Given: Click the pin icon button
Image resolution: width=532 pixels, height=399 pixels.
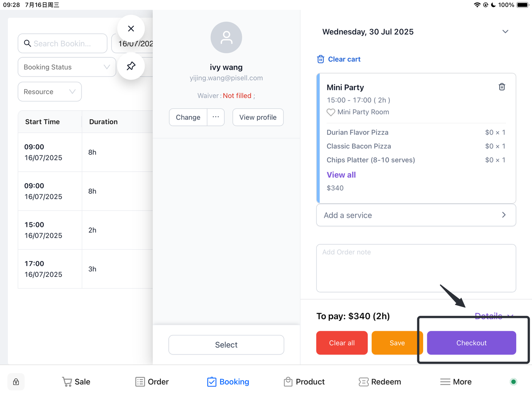Looking at the screenshot, I should pos(131,66).
